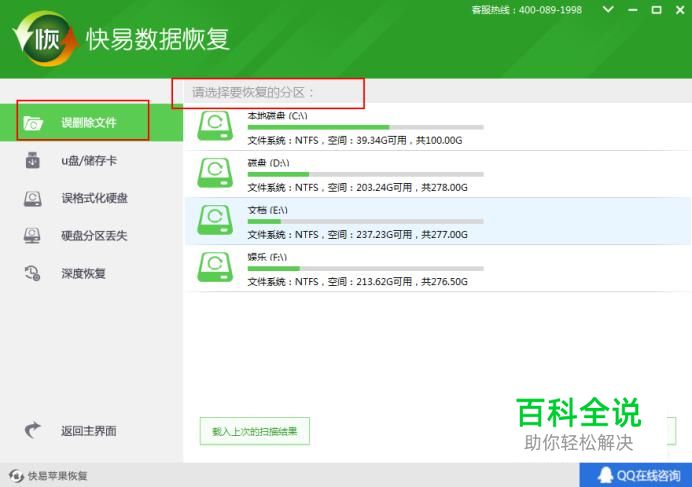692x487 pixels.
Task: Select partition name 娱乐 (F:\)
Action: pyautogui.click(x=267, y=257)
